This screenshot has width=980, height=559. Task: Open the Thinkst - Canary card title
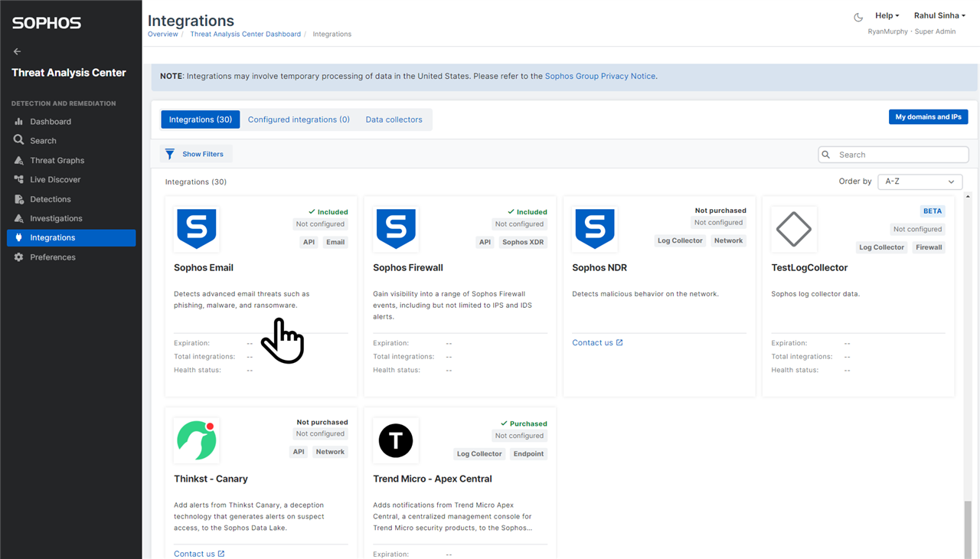click(x=211, y=479)
